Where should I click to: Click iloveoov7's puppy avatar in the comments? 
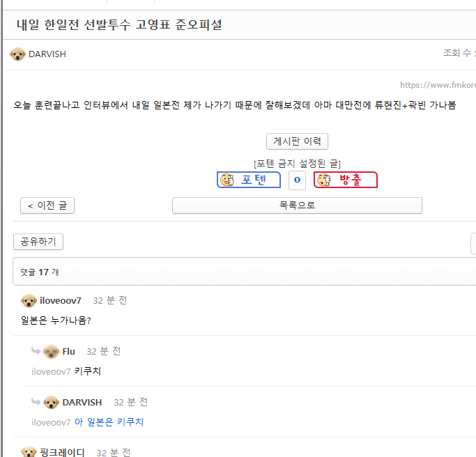pyautogui.click(x=29, y=301)
